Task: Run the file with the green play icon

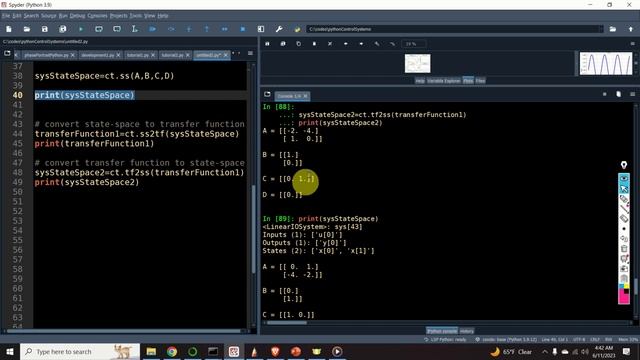Action: [81, 29]
